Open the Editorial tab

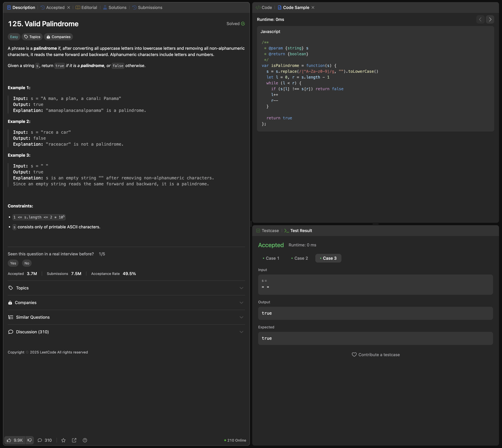click(86, 8)
